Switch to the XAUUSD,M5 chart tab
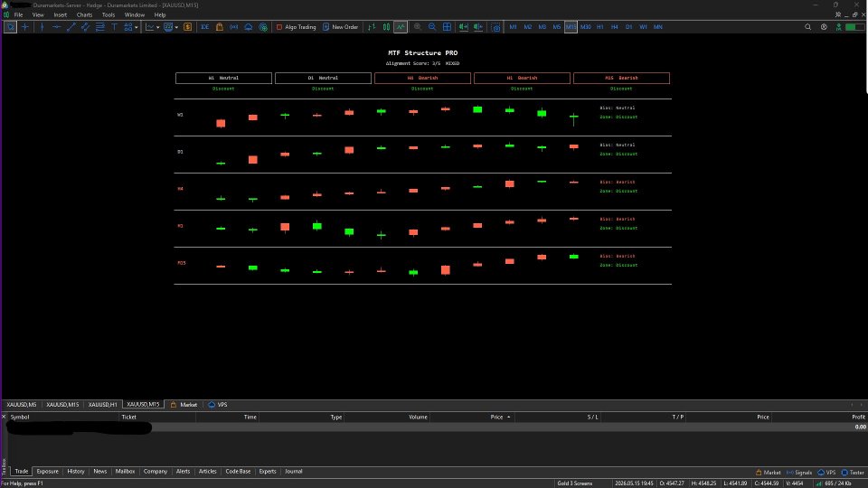This screenshot has width=868, height=488. click(22, 405)
